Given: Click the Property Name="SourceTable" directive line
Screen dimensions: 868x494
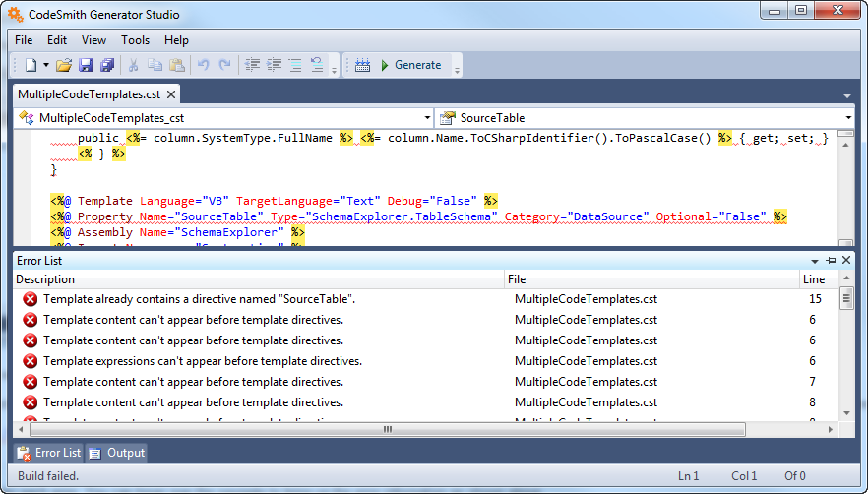Looking at the screenshot, I should [418, 216].
